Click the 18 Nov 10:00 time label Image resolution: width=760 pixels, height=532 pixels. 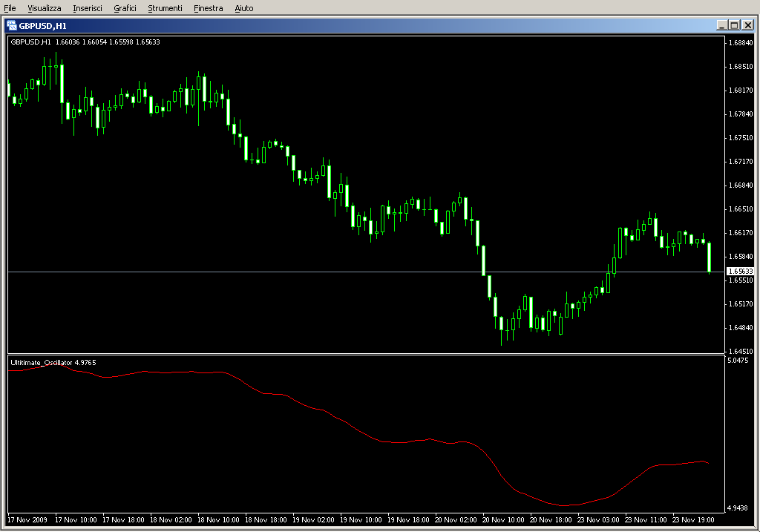click(x=218, y=520)
